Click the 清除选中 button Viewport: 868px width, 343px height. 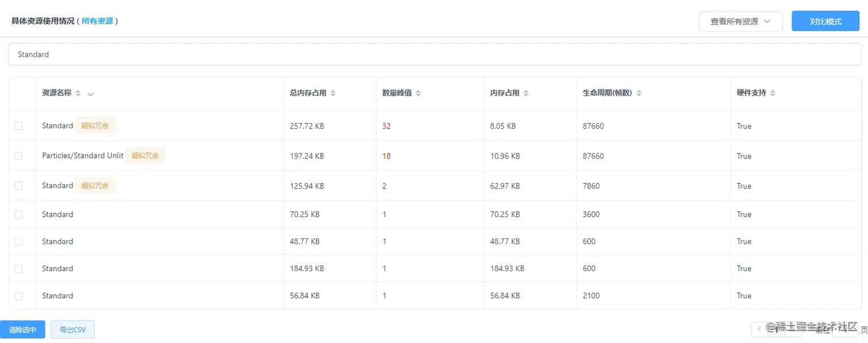[x=23, y=329]
